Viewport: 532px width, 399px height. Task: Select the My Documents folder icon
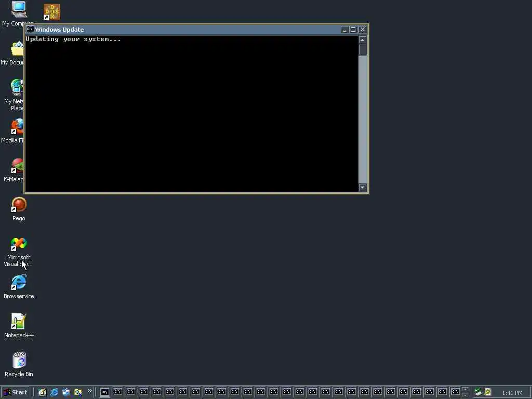pyautogui.click(x=17, y=49)
